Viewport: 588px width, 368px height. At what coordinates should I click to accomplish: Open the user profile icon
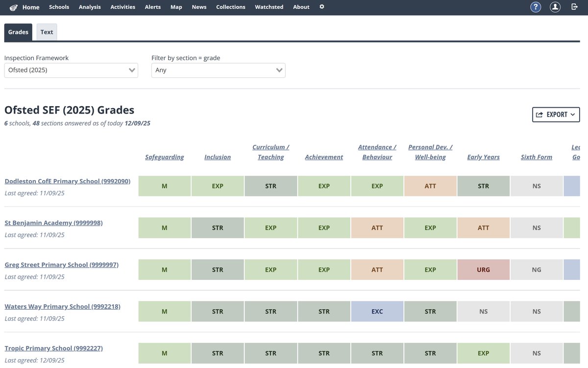[555, 7]
